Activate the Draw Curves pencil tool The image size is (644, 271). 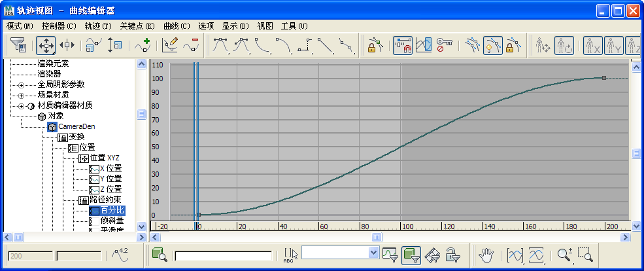pyautogui.click(x=171, y=45)
